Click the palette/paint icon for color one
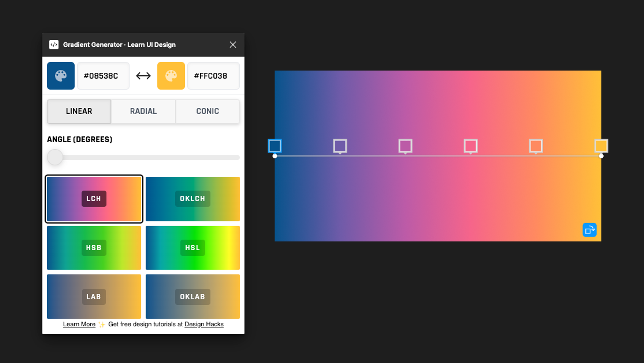 [x=61, y=76]
